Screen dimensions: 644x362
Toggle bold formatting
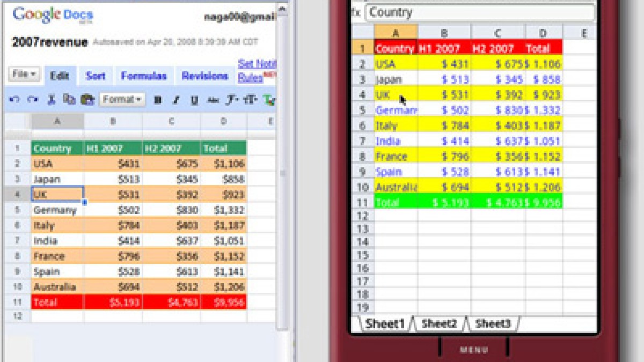click(x=158, y=100)
